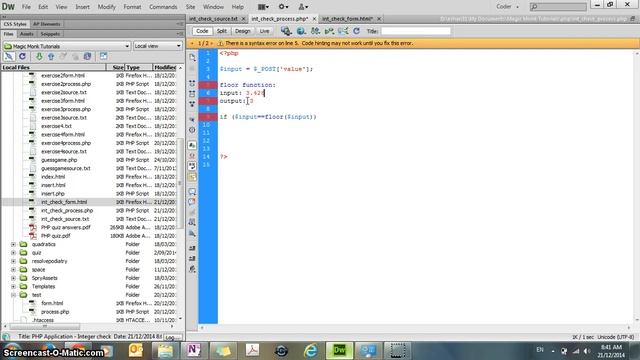Connect to remote server icon in Files panel
Screen dimensions: 640x360
point(9,56)
